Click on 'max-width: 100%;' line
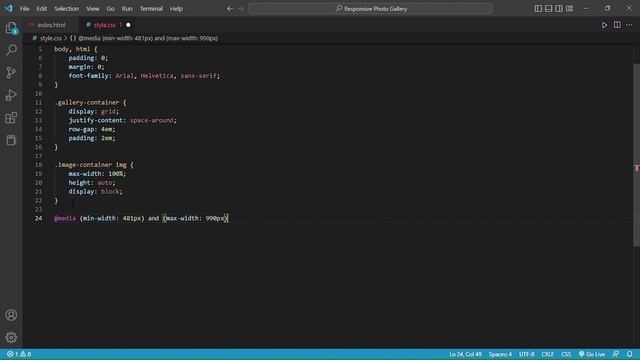640x360 pixels. pos(97,174)
